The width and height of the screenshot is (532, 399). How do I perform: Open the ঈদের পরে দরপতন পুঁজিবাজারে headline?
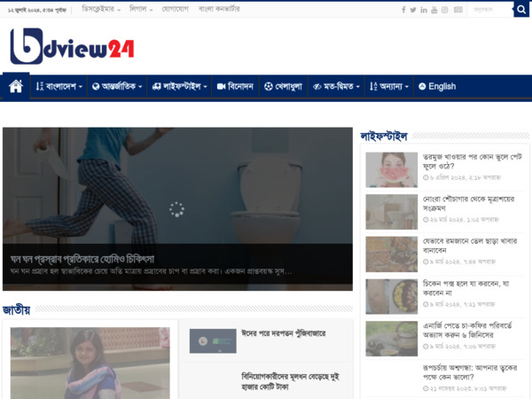[283, 334]
